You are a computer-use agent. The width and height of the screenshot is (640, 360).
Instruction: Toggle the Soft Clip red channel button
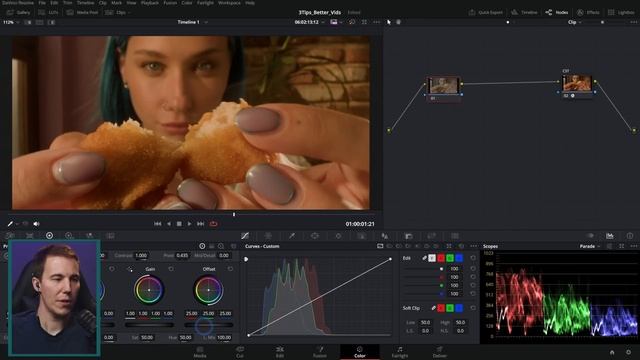pyautogui.click(x=441, y=308)
